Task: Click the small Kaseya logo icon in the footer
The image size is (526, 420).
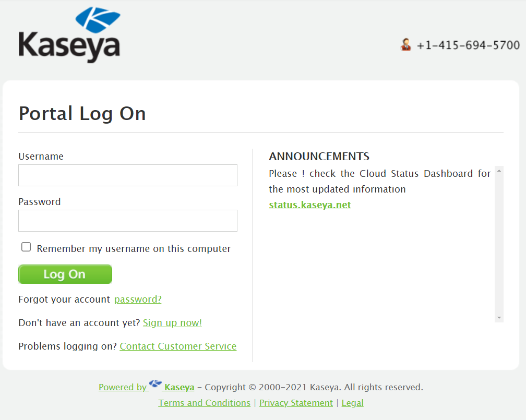Action: click(x=156, y=385)
